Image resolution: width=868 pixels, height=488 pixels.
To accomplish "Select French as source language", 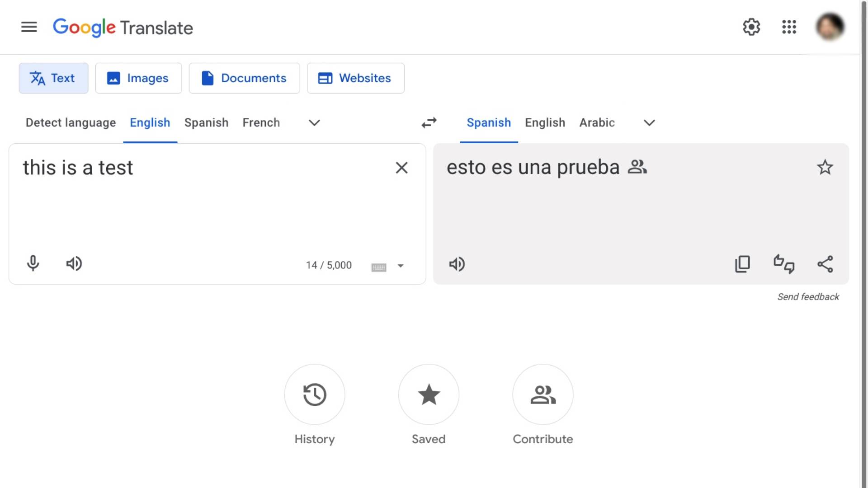I will pyautogui.click(x=261, y=122).
